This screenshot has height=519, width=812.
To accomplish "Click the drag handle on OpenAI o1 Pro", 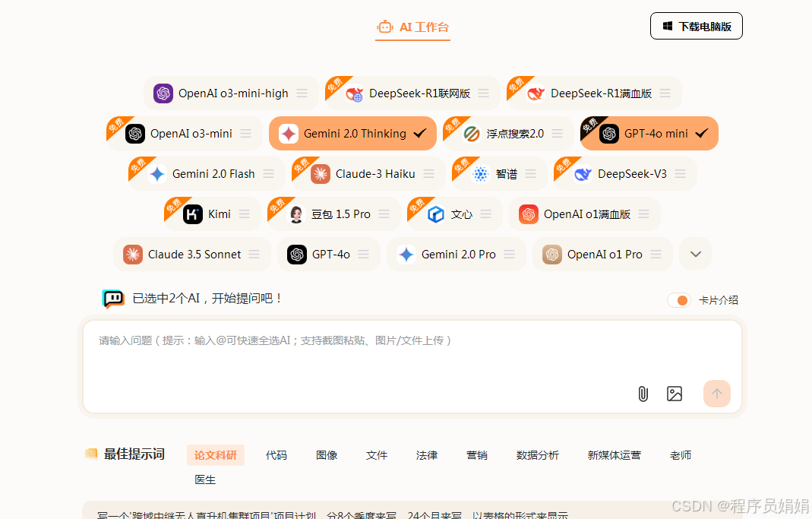I will (656, 255).
